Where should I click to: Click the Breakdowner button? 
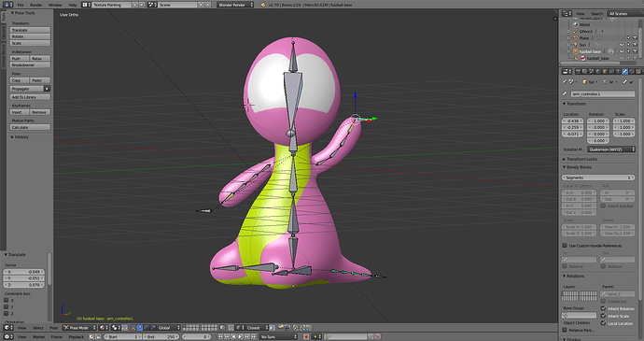(30, 65)
